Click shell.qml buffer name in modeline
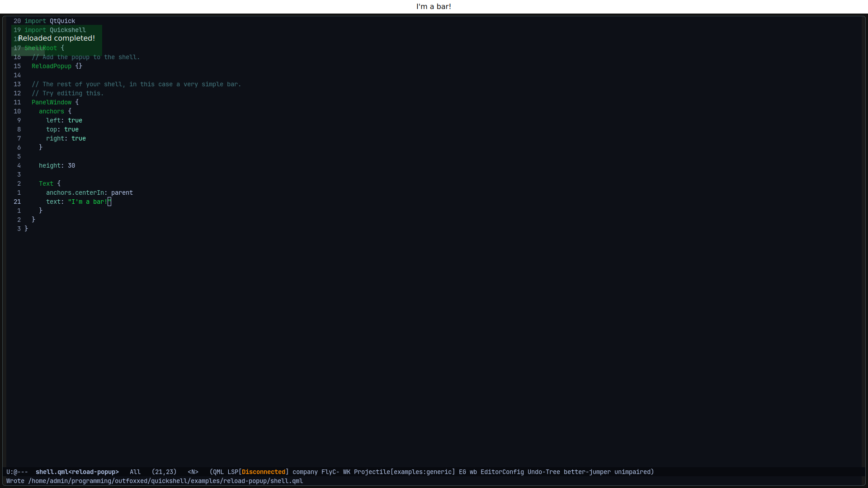The width and height of the screenshot is (868, 488). (x=77, y=472)
